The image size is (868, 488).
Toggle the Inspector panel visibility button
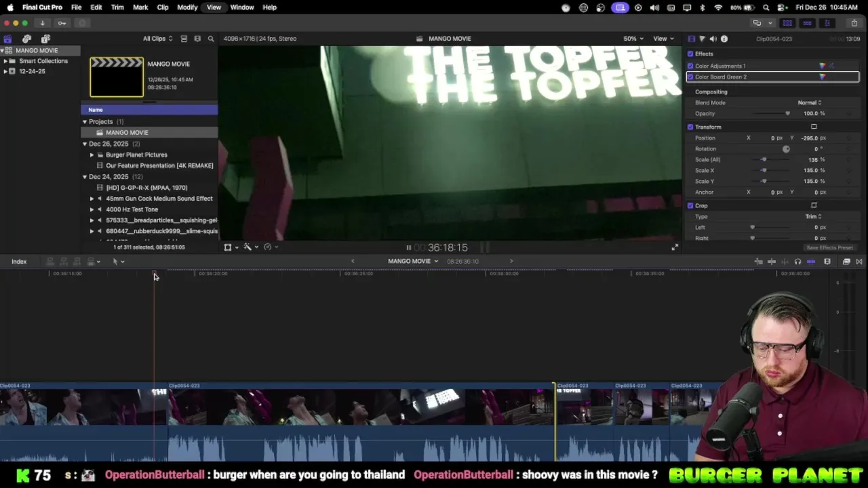pyautogui.click(x=827, y=23)
